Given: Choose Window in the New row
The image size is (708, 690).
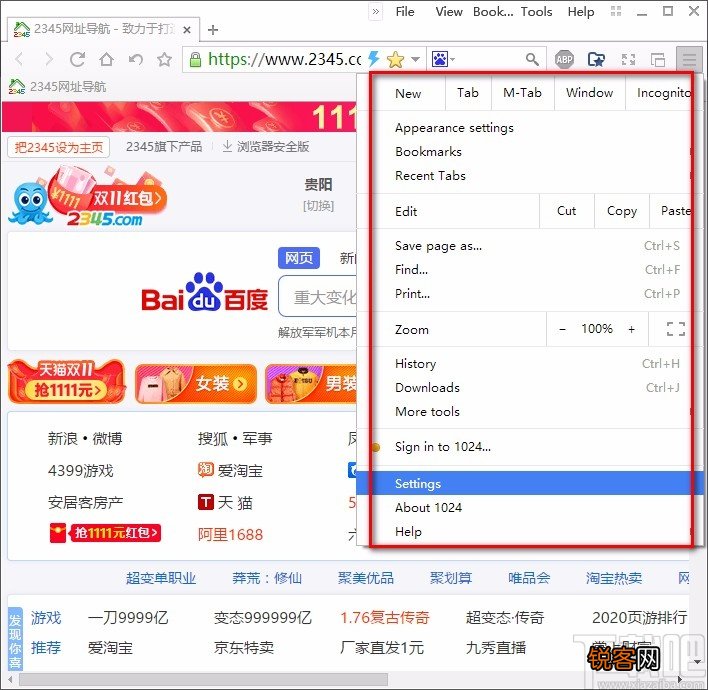Looking at the screenshot, I should [x=589, y=93].
